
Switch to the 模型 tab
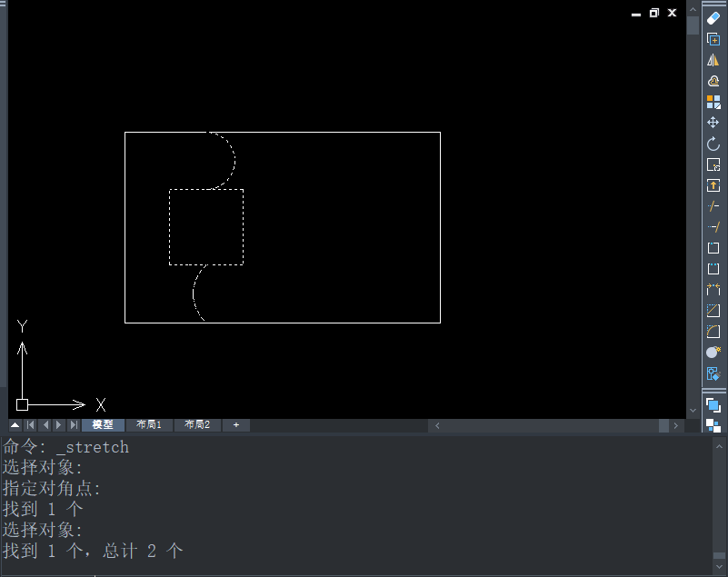coord(103,424)
